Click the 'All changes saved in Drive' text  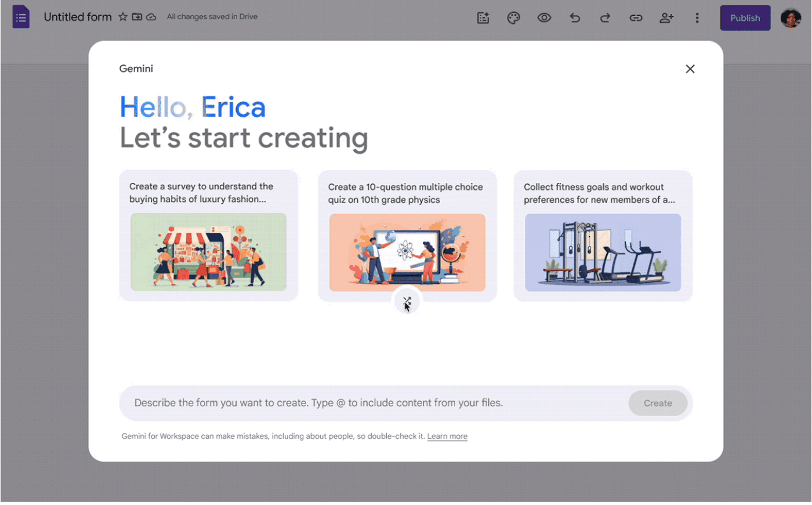[212, 17]
